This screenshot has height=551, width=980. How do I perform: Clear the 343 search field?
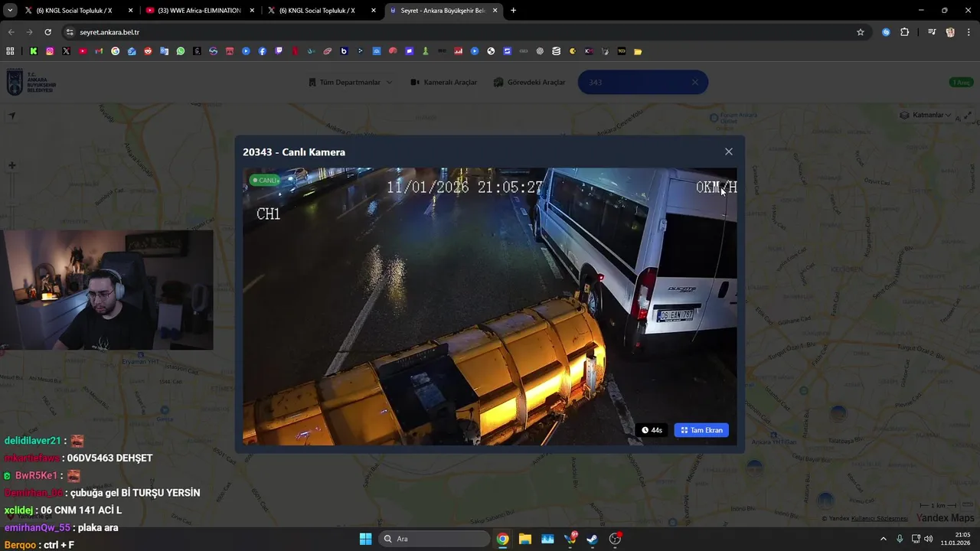694,82
